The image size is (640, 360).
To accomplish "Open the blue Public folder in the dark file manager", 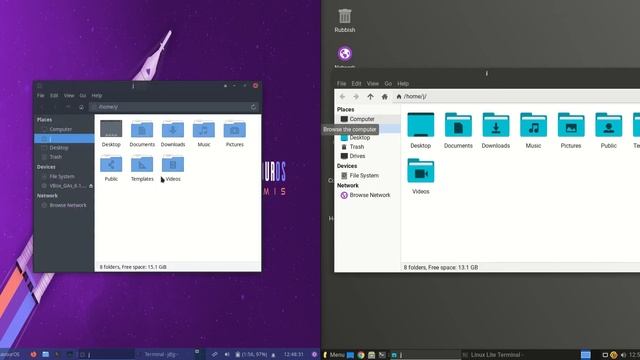I will [111, 164].
